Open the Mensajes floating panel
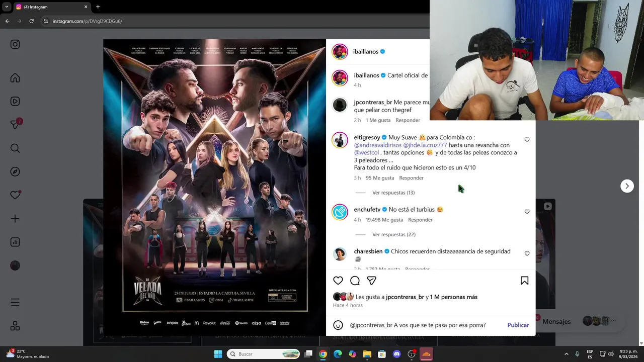644x362 pixels. pyautogui.click(x=556, y=321)
